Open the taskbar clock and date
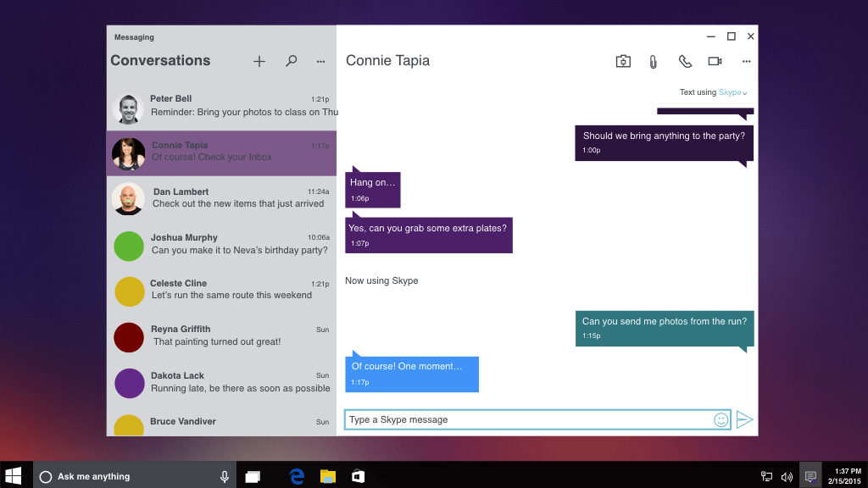 pos(844,476)
